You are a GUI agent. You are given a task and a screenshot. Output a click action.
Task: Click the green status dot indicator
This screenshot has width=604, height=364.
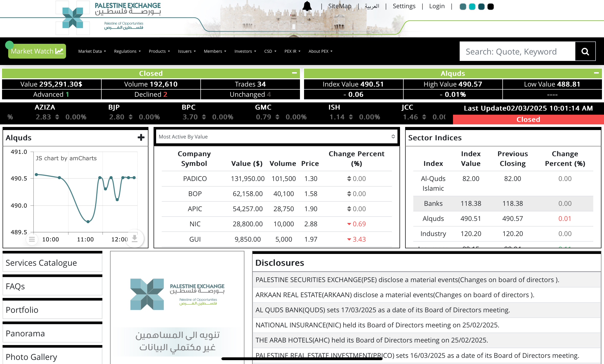click(9, 45)
